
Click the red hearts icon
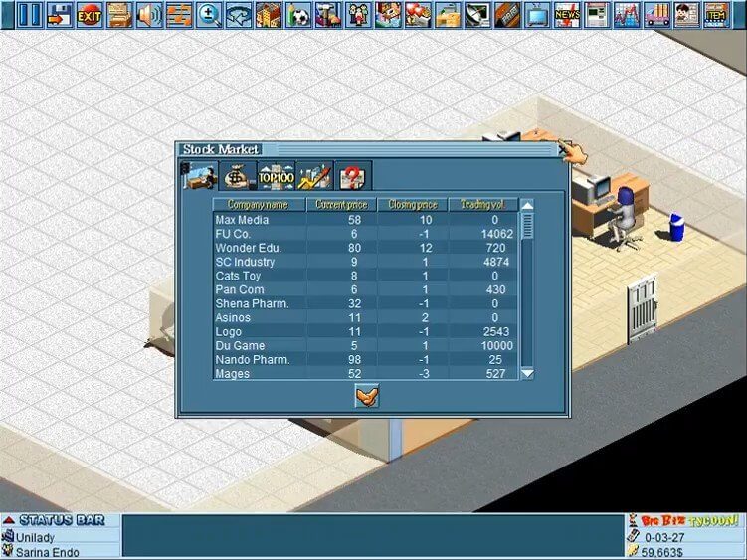[418, 14]
